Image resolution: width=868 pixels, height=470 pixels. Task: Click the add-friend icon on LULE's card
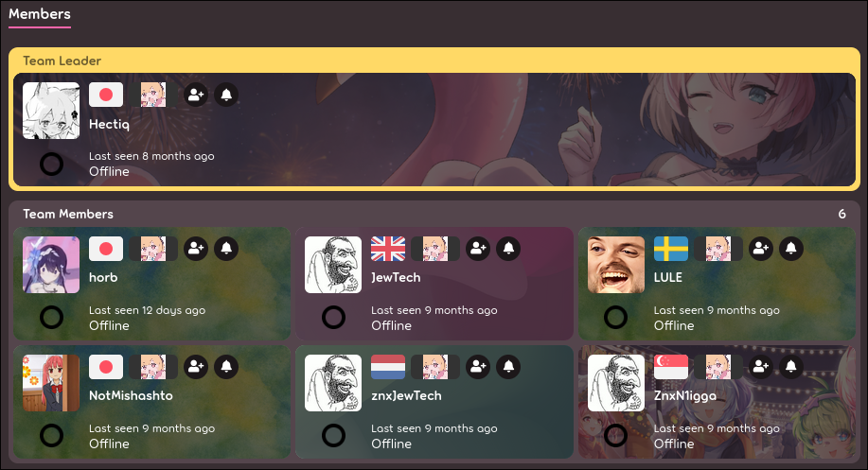point(761,249)
